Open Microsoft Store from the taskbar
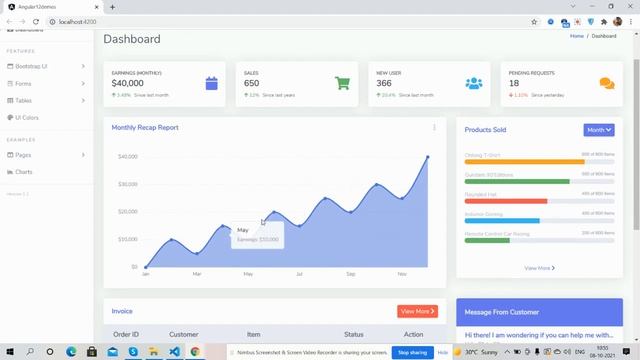The height and width of the screenshot is (360, 640). tap(92, 351)
